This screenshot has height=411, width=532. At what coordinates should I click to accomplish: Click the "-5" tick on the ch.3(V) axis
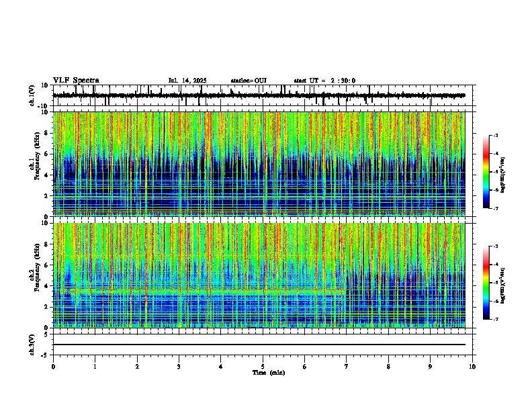pos(46,355)
